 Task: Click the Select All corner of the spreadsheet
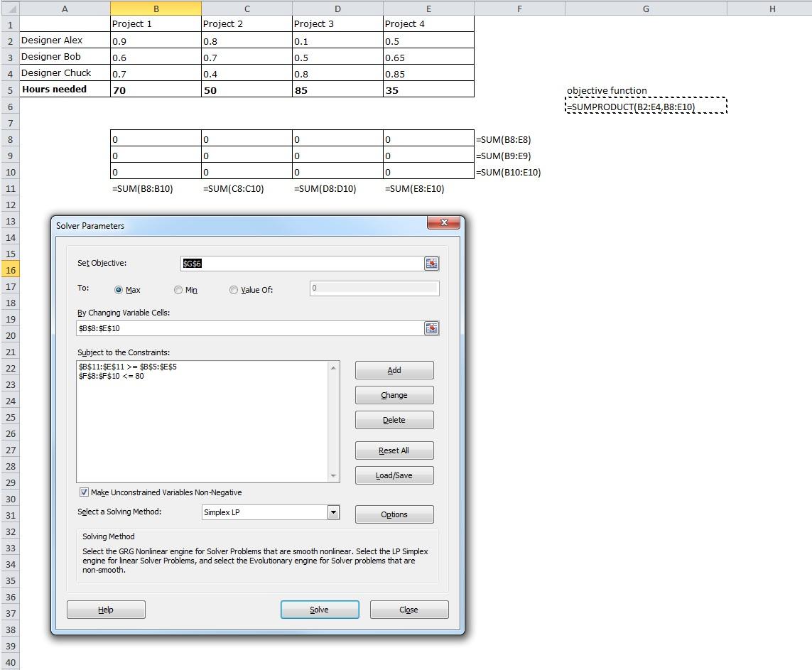coord(10,8)
